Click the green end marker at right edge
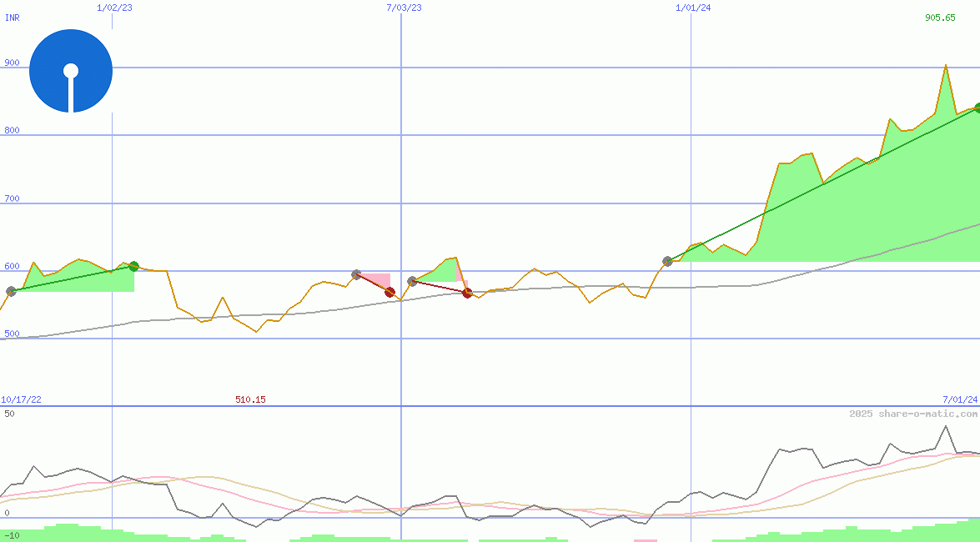The width and height of the screenshot is (980, 542). tap(977, 108)
